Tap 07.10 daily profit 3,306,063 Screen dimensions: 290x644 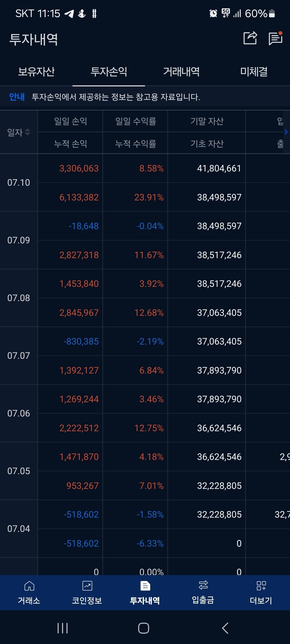tap(79, 169)
